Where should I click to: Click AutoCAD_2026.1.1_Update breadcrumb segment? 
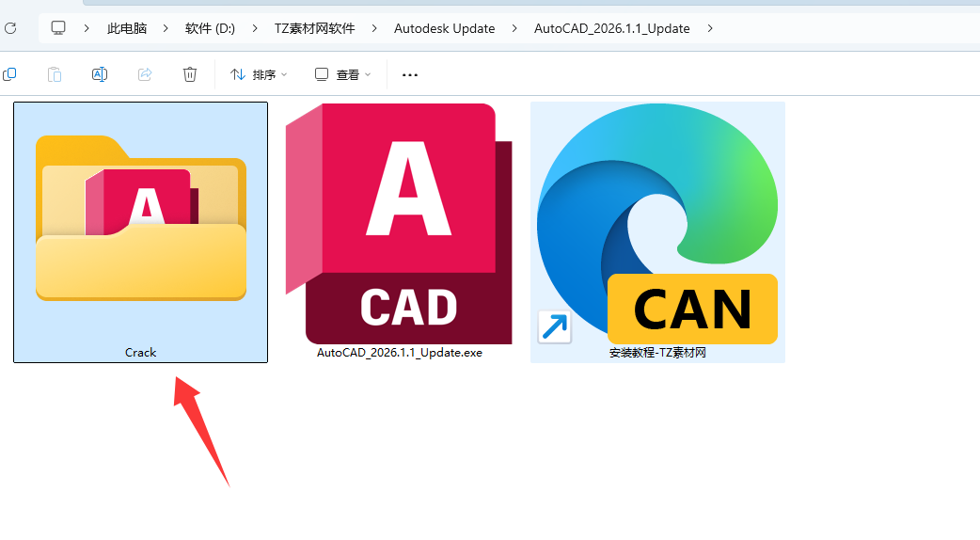(612, 28)
